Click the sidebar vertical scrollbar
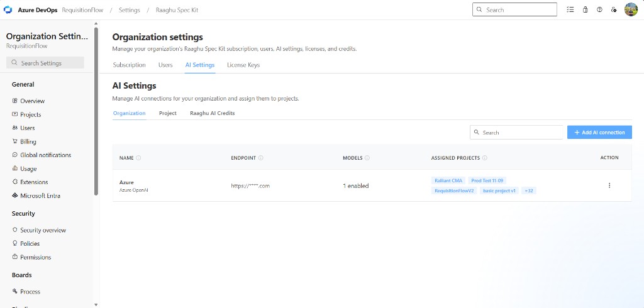Image resolution: width=644 pixels, height=308 pixels. 96,111
